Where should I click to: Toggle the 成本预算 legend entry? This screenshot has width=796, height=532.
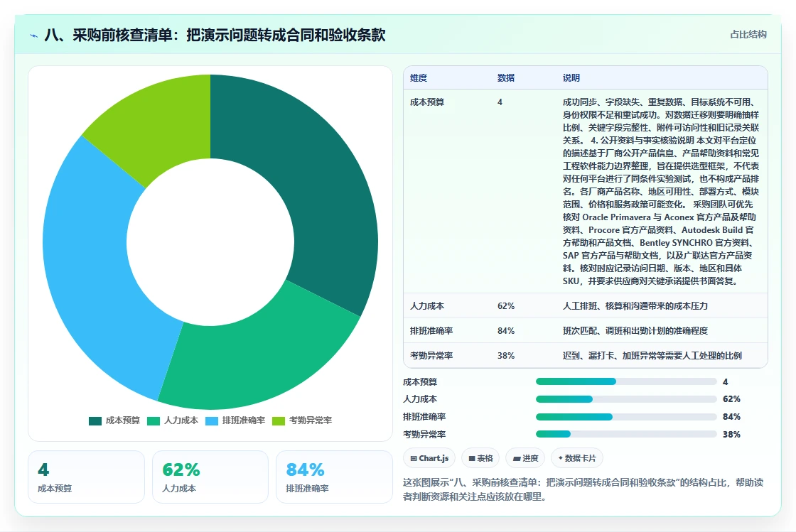114,420
